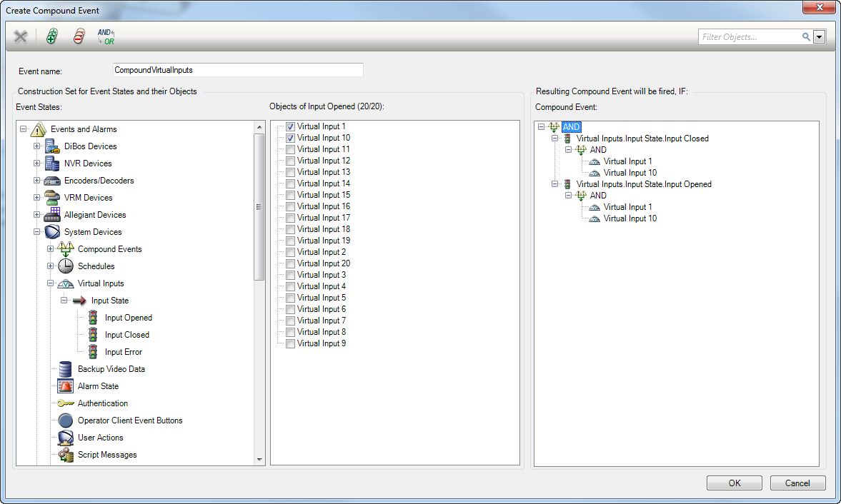This screenshot has width=841, height=504.
Task: Click the NVR Devices icon
Action: (52, 163)
